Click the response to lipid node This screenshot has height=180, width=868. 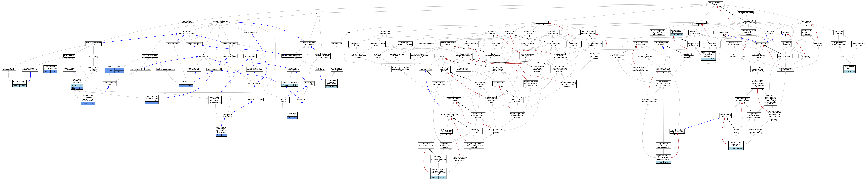(843, 56)
